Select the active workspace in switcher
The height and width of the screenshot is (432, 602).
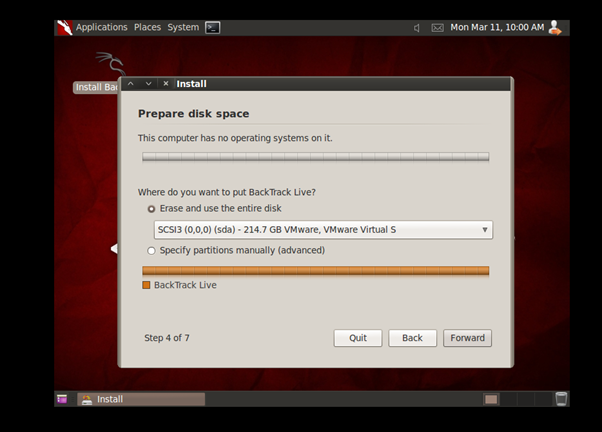click(x=491, y=399)
